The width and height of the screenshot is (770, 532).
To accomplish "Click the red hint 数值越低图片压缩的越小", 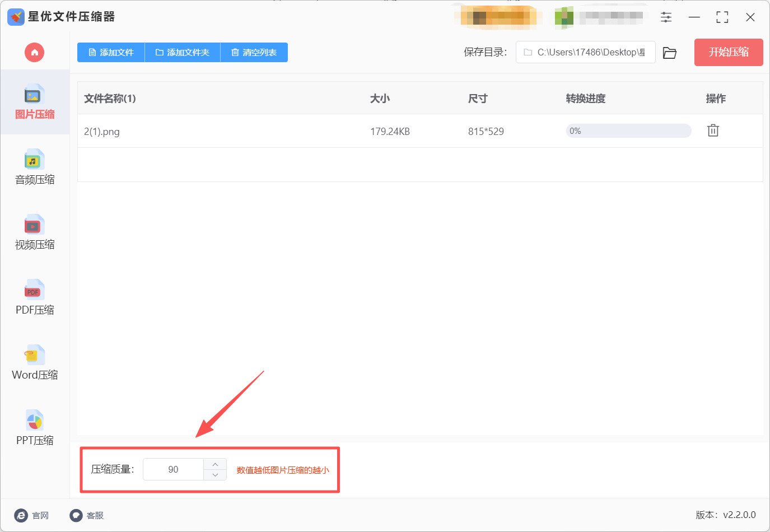I will click(x=283, y=470).
